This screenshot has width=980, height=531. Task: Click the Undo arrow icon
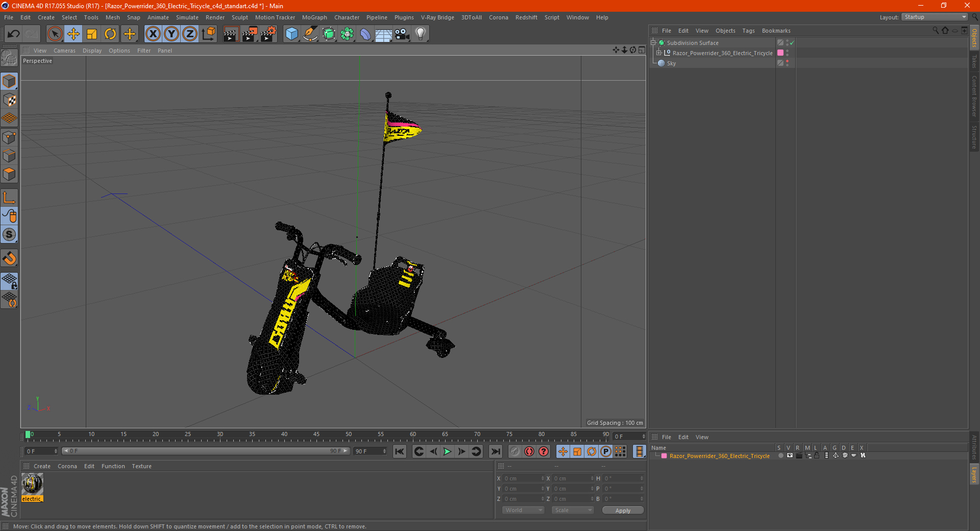(14, 34)
